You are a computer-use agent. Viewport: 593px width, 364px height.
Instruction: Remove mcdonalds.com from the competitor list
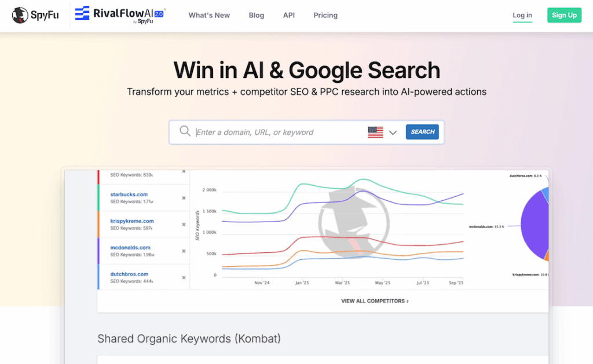coord(184,251)
